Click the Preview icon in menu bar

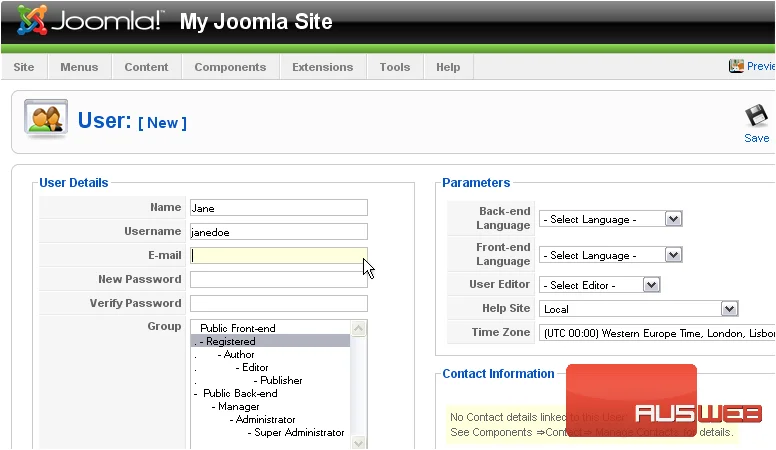point(736,66)
